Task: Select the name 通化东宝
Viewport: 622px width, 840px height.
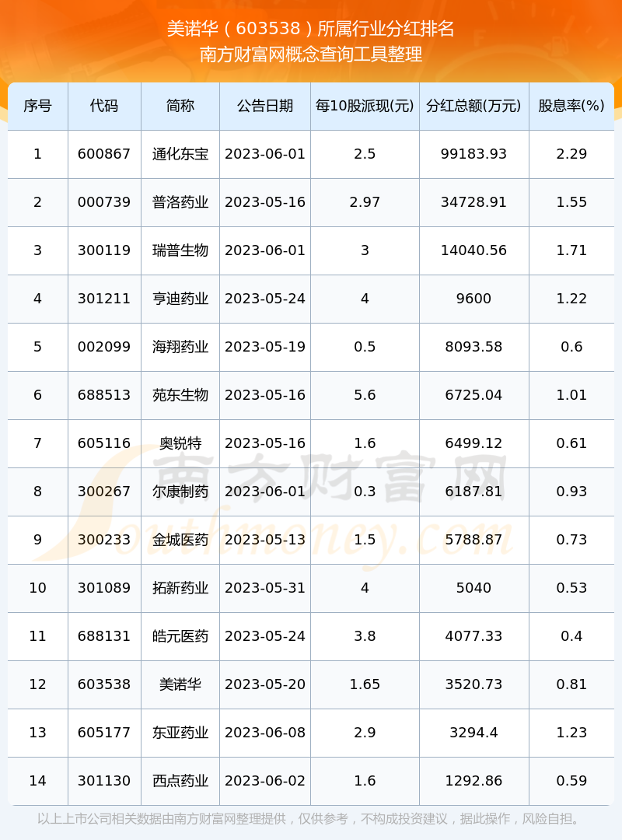Action: (x=180, y=154)
